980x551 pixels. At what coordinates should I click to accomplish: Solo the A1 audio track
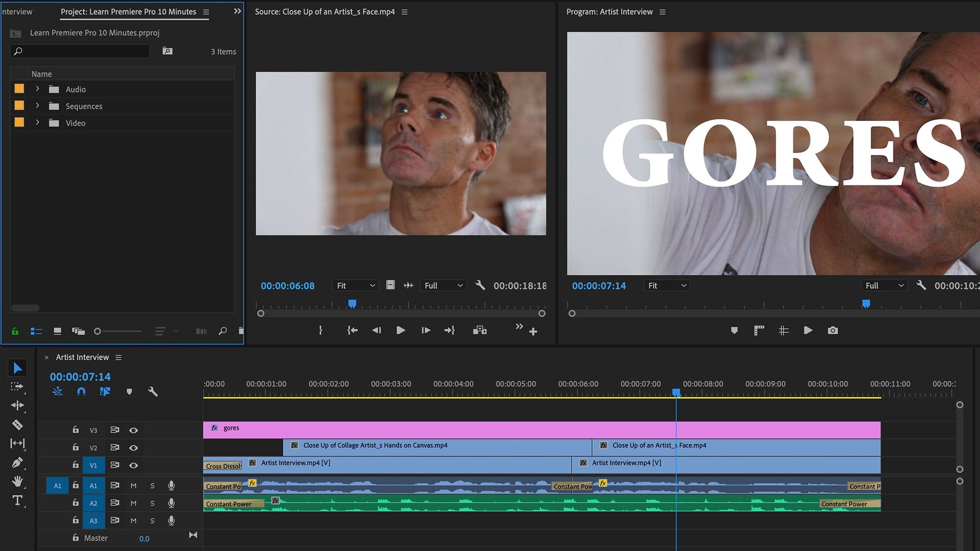[152, 485]
